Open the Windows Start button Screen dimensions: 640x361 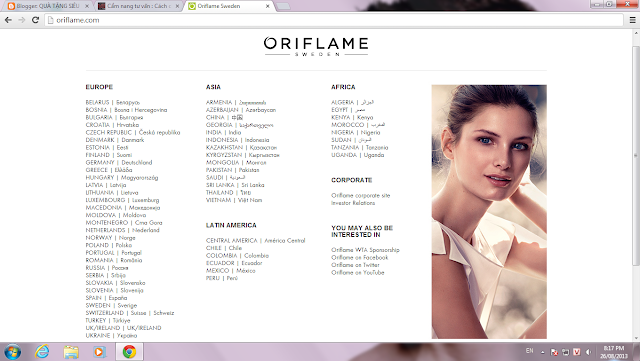(x=12, y=352)
